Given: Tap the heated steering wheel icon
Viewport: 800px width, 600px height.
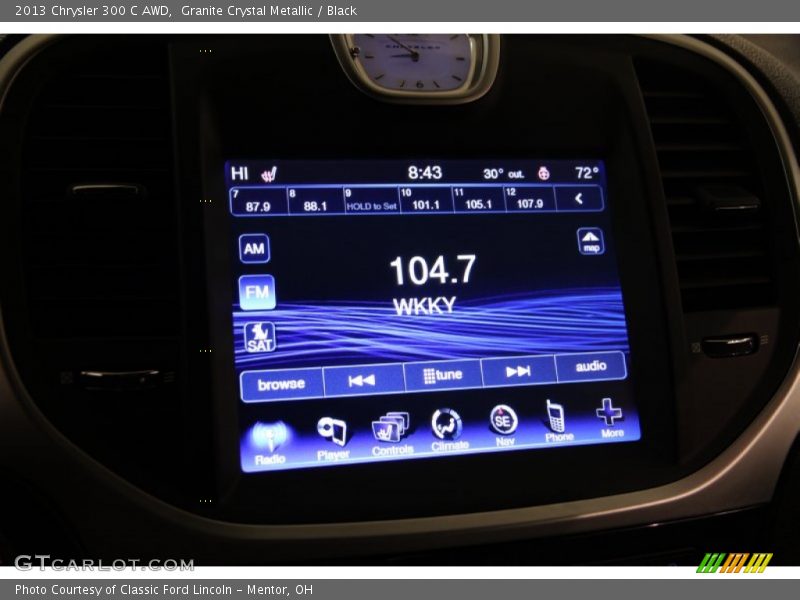Looking at the screenshot, I should tap(544, 173).
